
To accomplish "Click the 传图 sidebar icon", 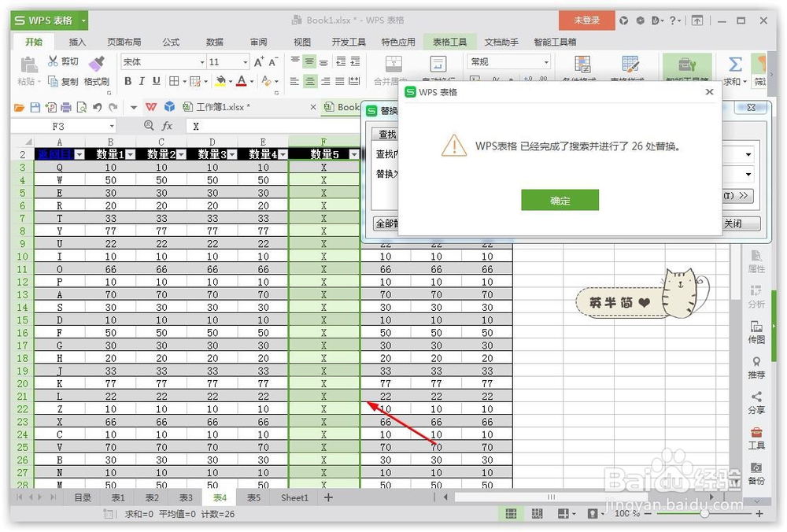I will [x=756, y=332].
